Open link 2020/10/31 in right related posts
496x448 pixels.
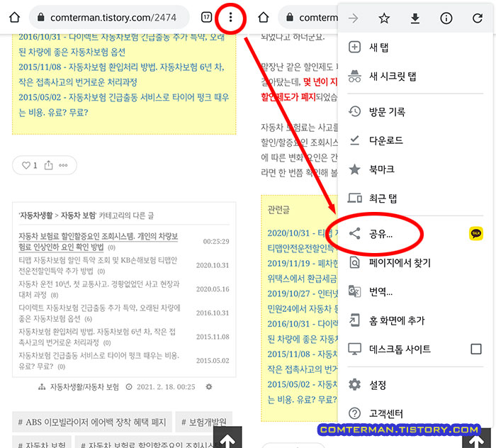click(303, 241)
